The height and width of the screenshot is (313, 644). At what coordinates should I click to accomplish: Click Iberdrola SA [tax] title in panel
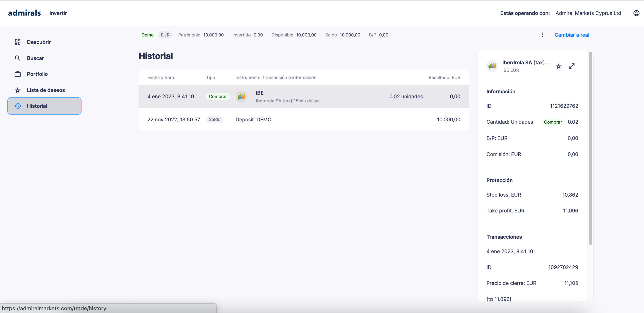point(526,63)
